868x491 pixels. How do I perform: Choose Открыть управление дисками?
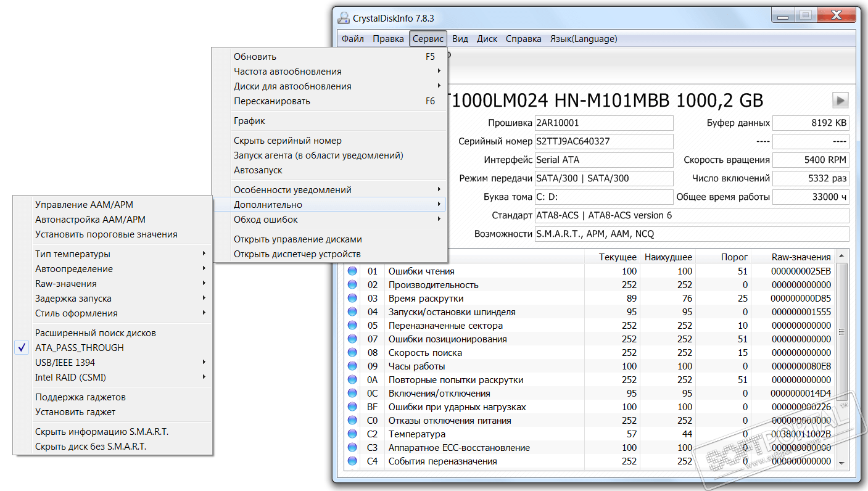click(x=297, y=239)
